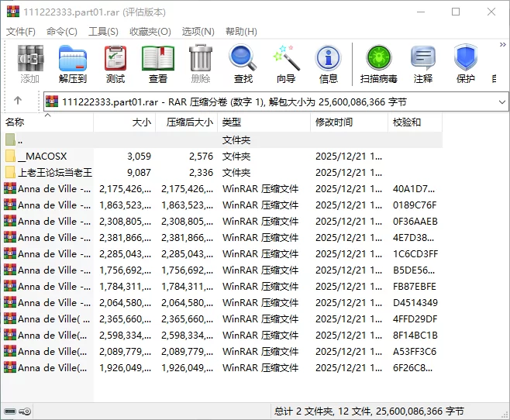Launch the Wizard (向导) wand icon
510x420 pixels.
coord(286,64)
